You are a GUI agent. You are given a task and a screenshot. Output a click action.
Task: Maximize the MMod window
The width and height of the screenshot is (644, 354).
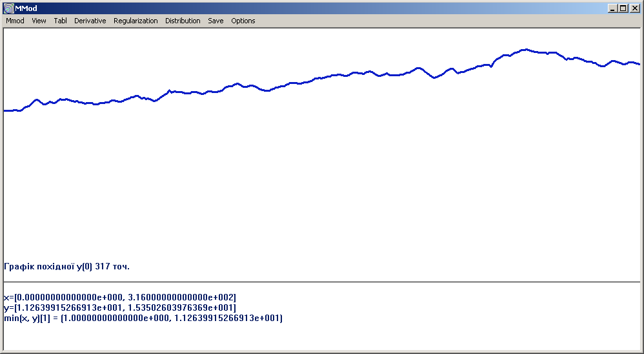(x=623, y=8)
